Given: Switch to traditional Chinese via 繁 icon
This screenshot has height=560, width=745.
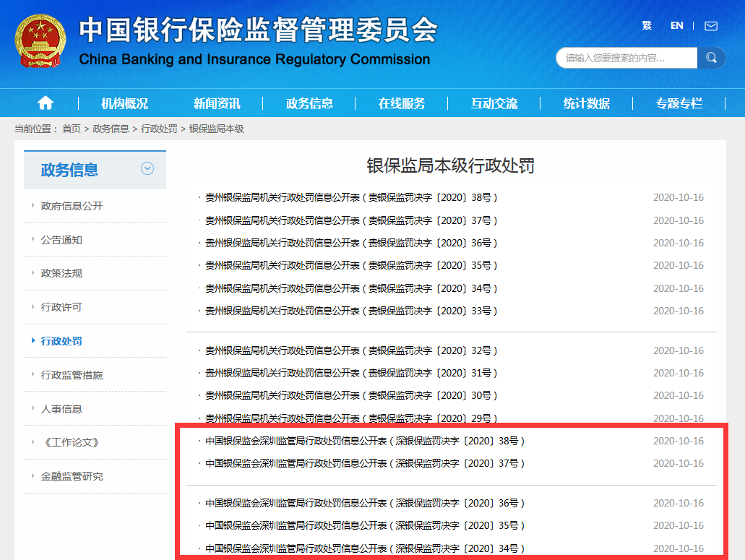Looking at the screenshot, I should coord(647,25).
